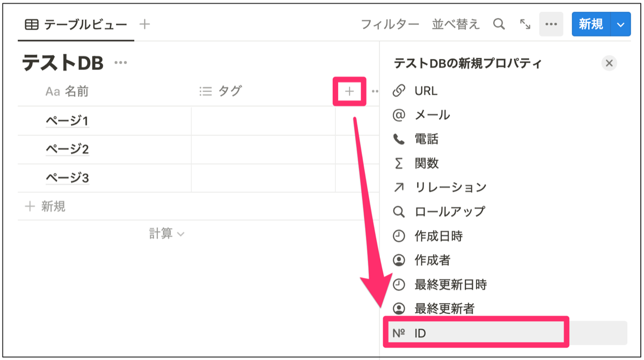Screen dimensions: 644x360
Task: Click the @ icon next to メール
Action: point(399,114)
